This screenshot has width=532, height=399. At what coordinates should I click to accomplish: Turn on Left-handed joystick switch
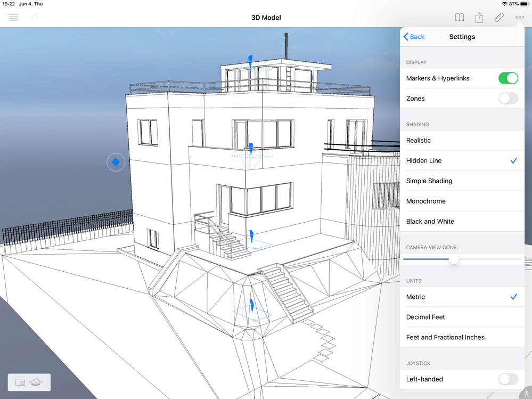(x=508, y=379)
